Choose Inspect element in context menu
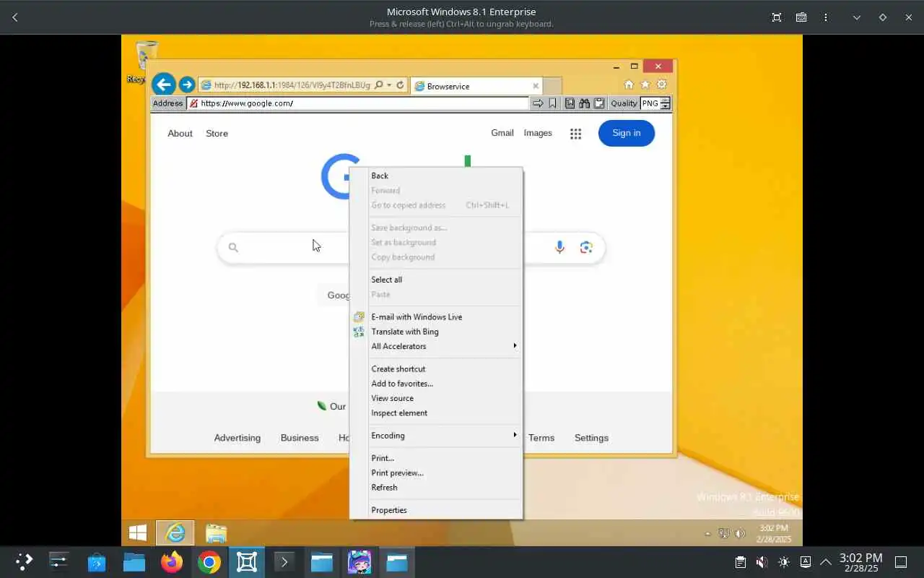Image resolution: width=924 pixels, height=578 pixels. click(399, 413)
